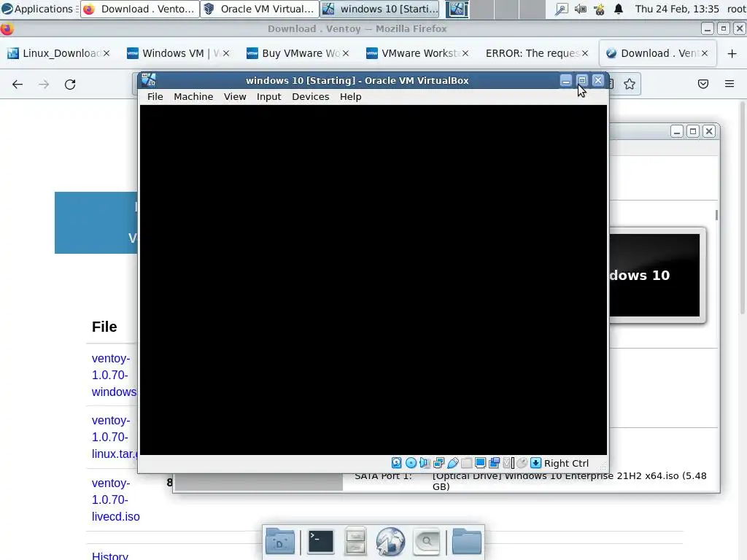Bookmark this page with the star icon

630,85
